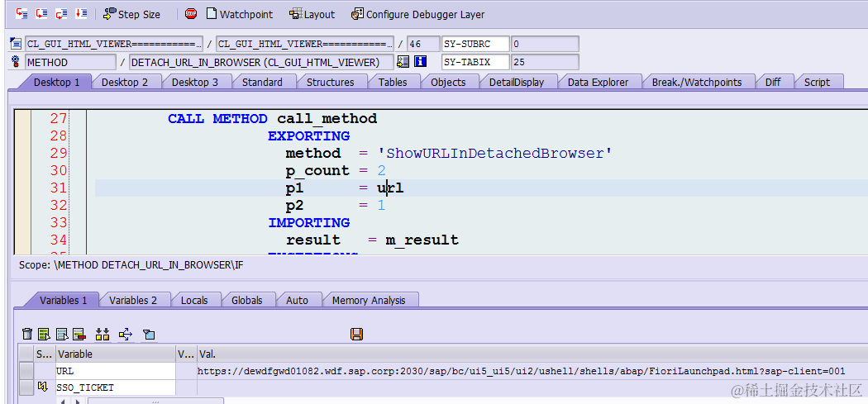Screen dimensions: 868x404
Task: Click the filter funnel icon in variables toolbar
Action: click(x=149, y=335)
